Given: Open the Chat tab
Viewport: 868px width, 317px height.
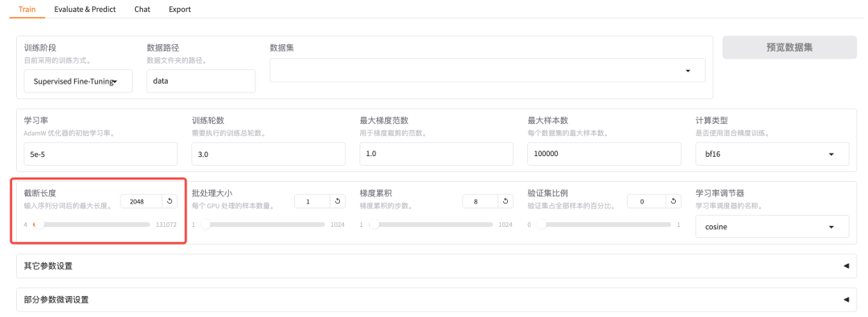Looking at the screenshot, I should click(142, 10).
